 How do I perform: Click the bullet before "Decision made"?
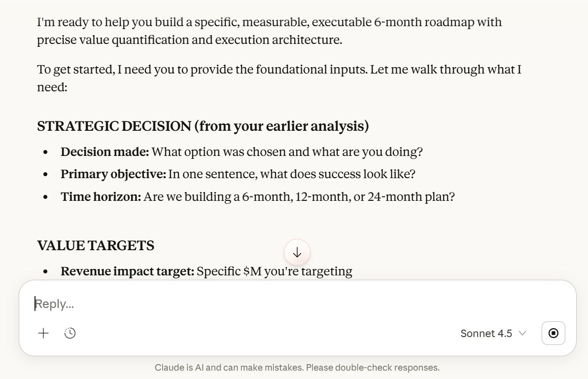pos(46,152)
